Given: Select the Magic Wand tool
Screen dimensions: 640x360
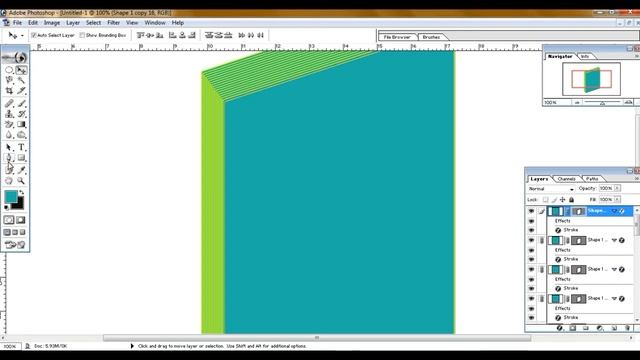Looking at the screenshot, I should pos(21,80).
